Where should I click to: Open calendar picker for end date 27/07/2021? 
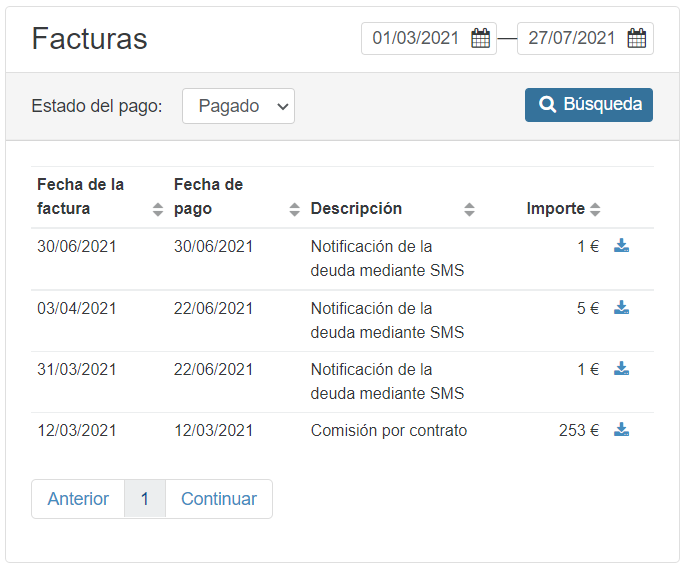tap(637, 38)
